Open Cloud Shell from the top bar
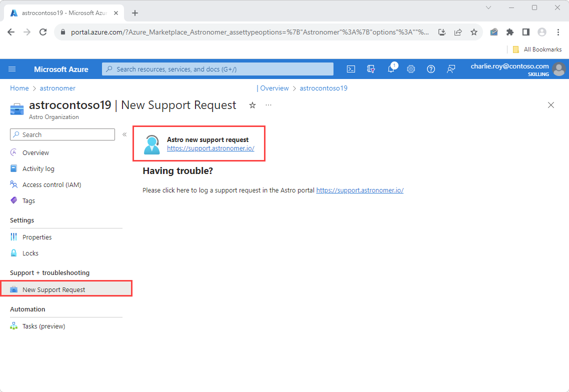 (351, 69)
